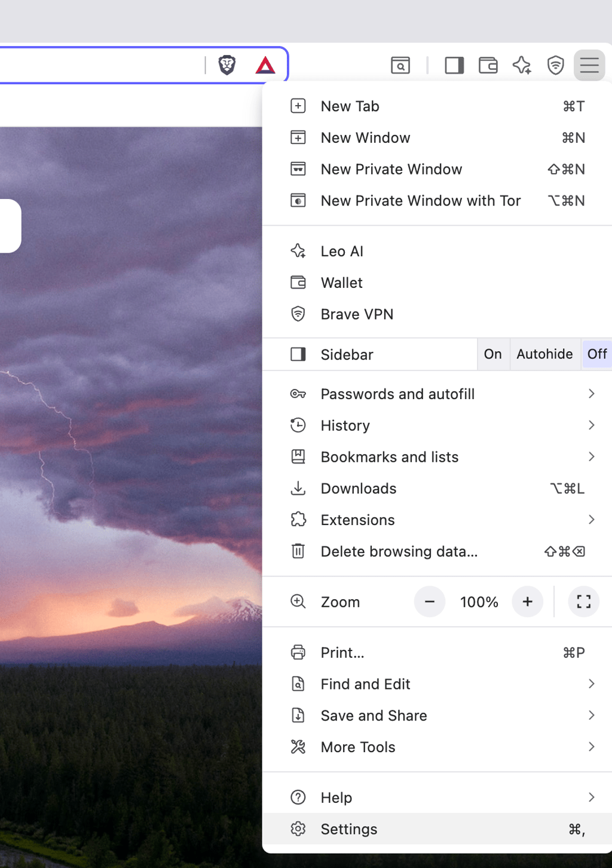Click the Find and Edit page icon
Screen dimensions: 612x868
[x=298, y=684]
